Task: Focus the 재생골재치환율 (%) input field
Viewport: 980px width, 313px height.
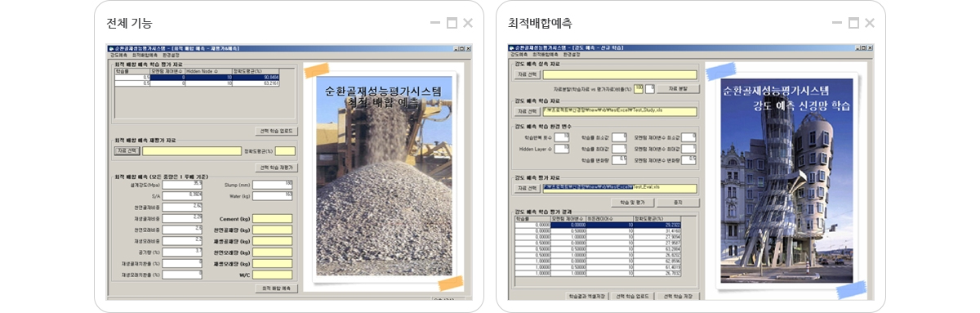Action: pos(182,263)
